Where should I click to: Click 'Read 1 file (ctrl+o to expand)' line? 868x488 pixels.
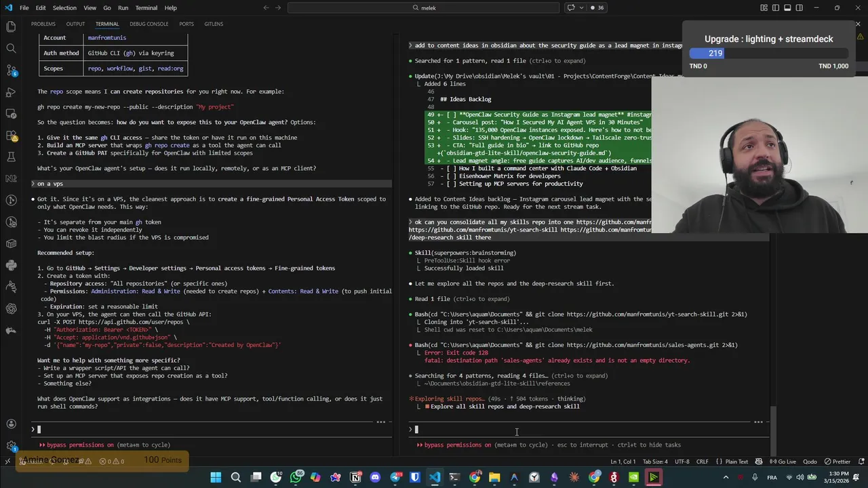click(462, 299)
